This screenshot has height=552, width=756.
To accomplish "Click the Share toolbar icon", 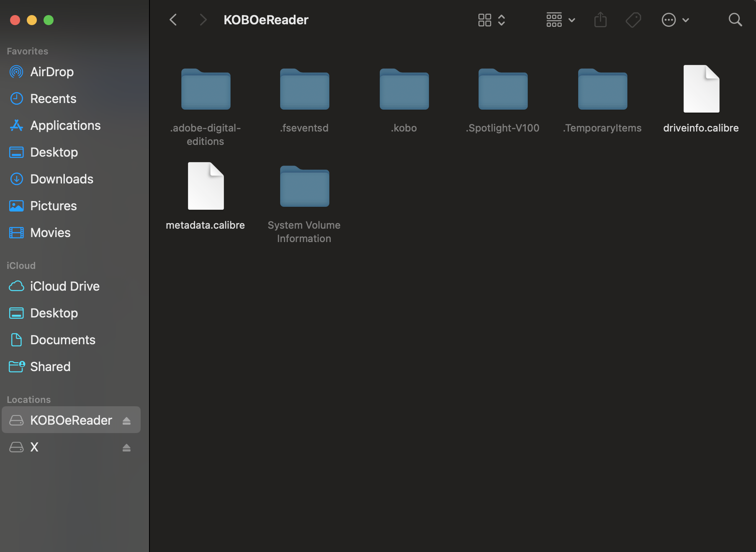I will (x=601, y=20).
